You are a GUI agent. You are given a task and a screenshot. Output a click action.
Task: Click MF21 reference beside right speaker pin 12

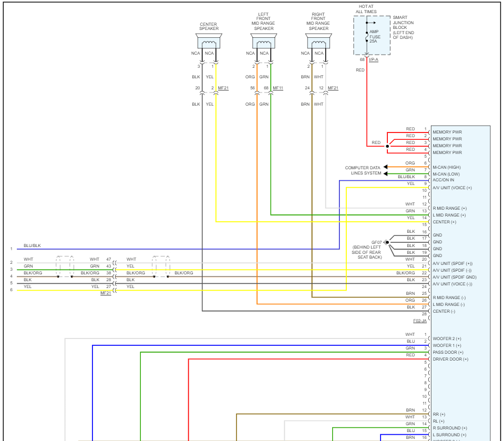pyautogui.click(x=333, y=88)
